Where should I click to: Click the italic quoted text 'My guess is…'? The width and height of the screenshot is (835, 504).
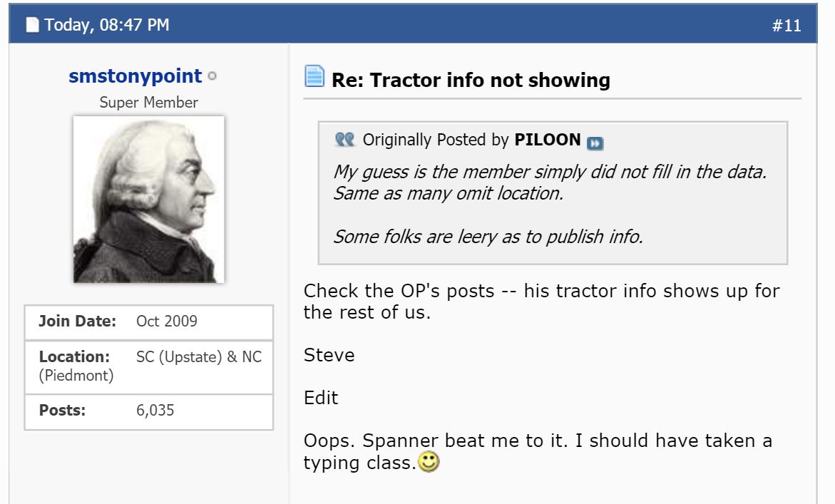pyautogui.click(x=549, y=172)
